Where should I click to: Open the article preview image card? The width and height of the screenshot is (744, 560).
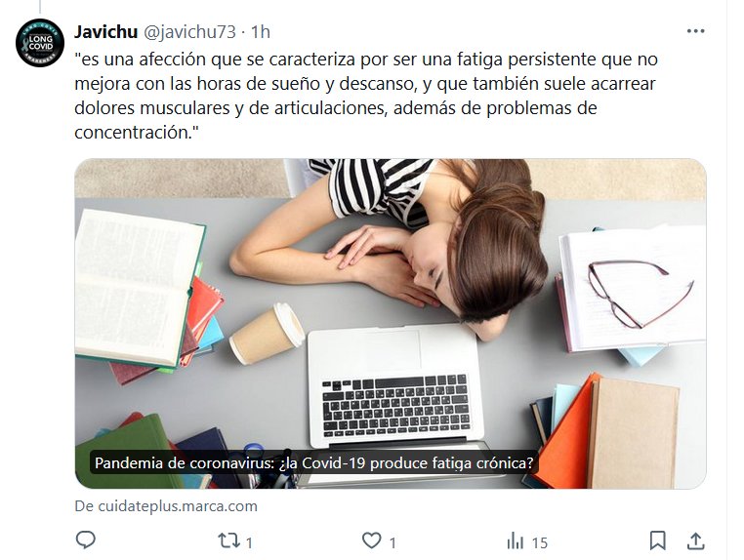click(x=391, y=323)
